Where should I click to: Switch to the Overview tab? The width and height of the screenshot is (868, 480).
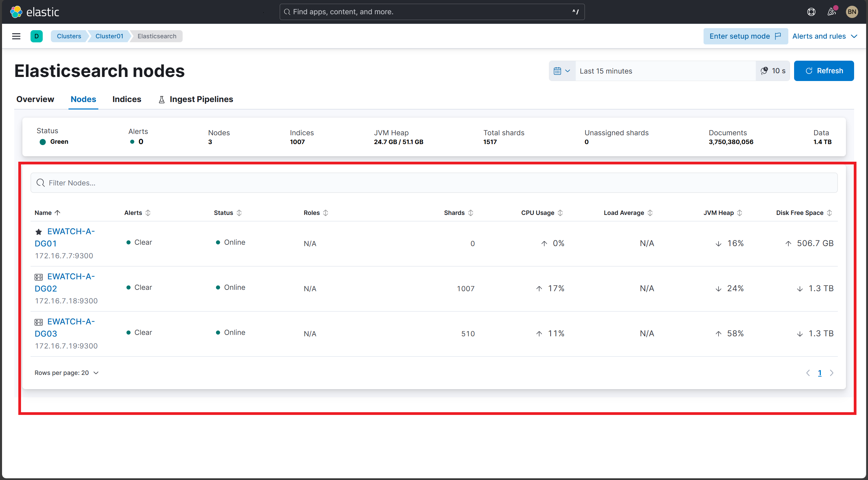(x=35, y=99)
